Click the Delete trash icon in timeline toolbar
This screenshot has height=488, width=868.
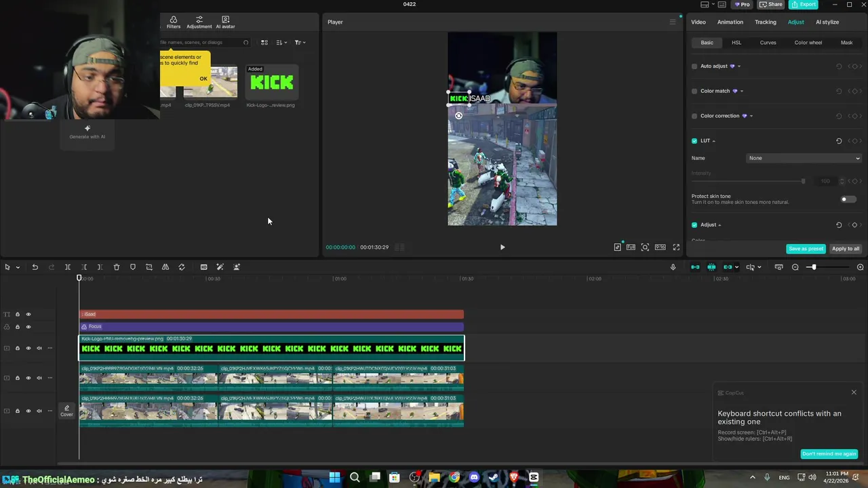pyautogui.click(x=117, y=267)
